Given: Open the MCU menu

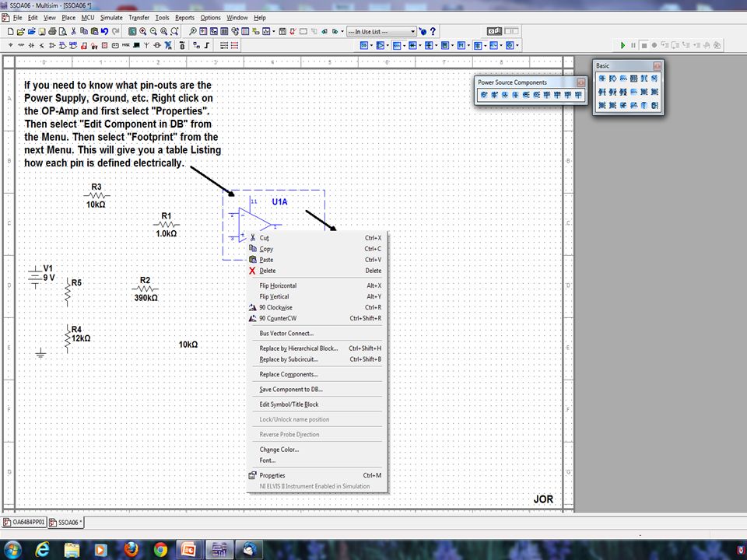Looking at the screenshot, I should tap(88, 18).
